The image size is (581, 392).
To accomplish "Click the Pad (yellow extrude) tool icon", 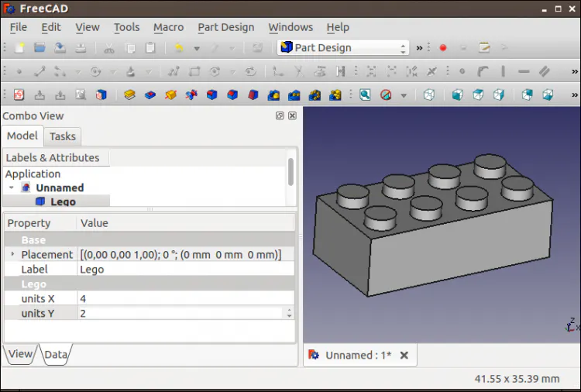I will [x=129, y=95].
